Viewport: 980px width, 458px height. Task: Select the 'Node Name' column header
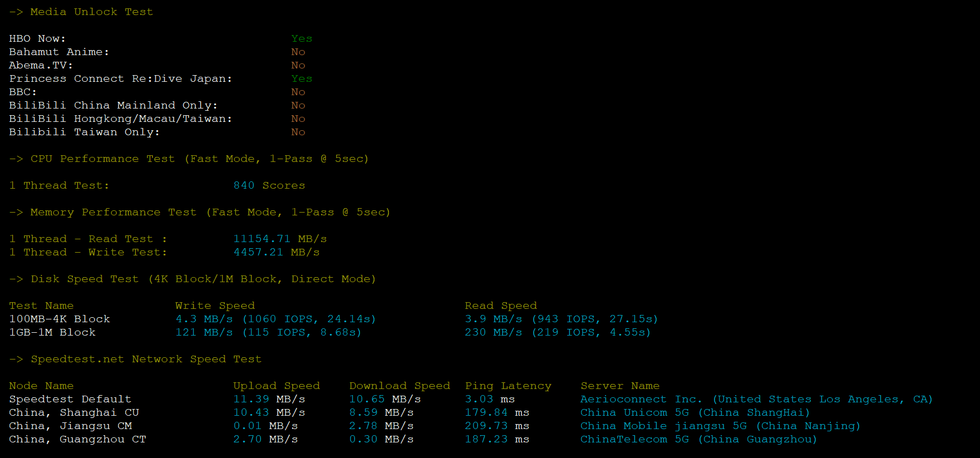tap(41, 386)
